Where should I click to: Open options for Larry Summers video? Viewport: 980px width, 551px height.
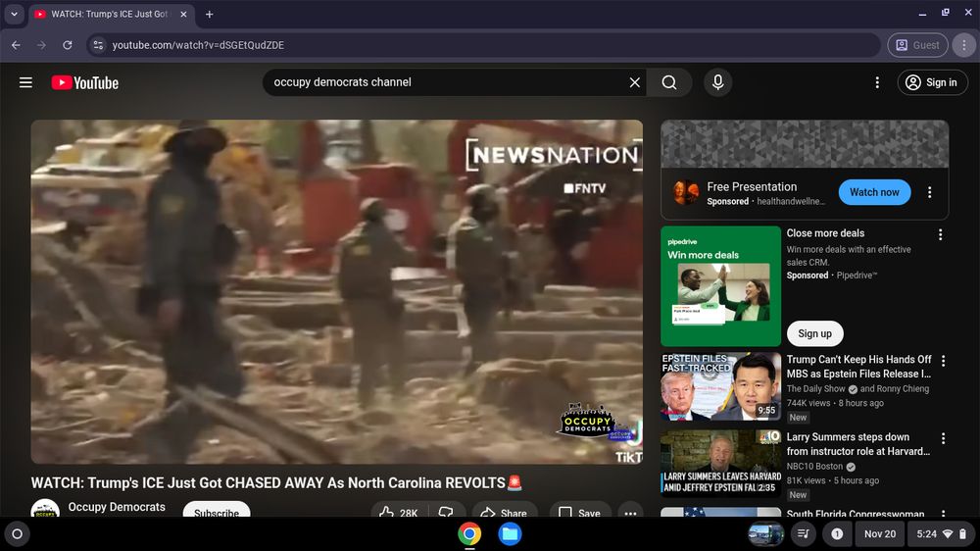[943, 438]
